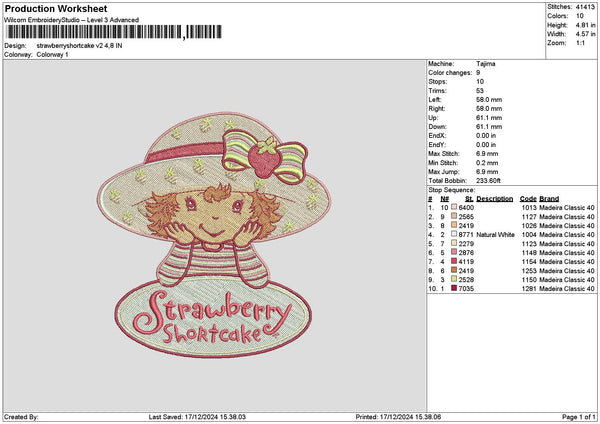This screenshot has width=600, height=424.
Task: Click the EndX value 0.00 in
Action: point(486,135)
